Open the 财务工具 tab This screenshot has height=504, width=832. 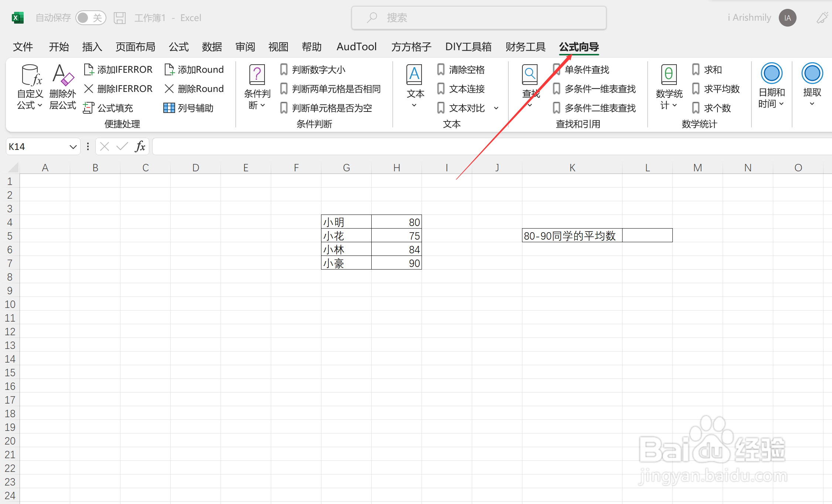click(x=525, y=47)
